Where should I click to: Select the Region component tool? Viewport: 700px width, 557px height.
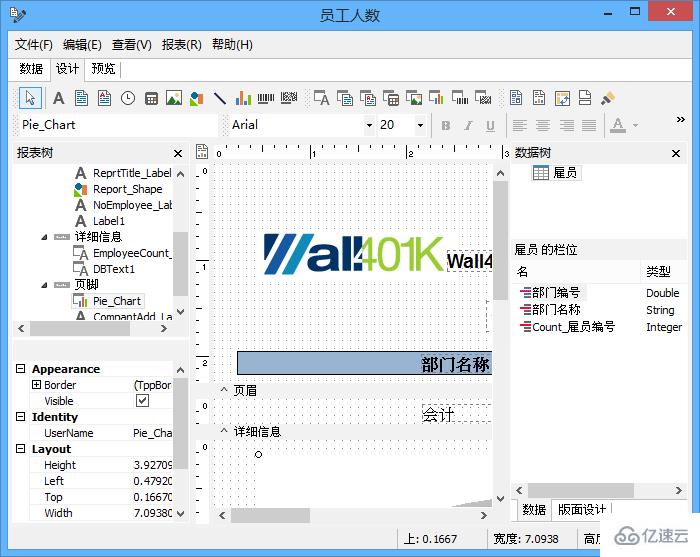tap(516, 98)
